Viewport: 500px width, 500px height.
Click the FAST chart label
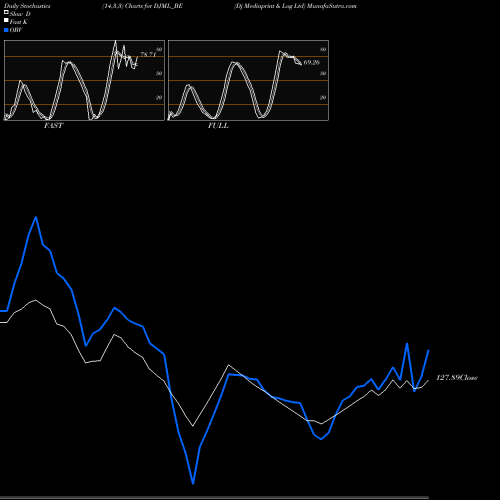click(53, 126)
